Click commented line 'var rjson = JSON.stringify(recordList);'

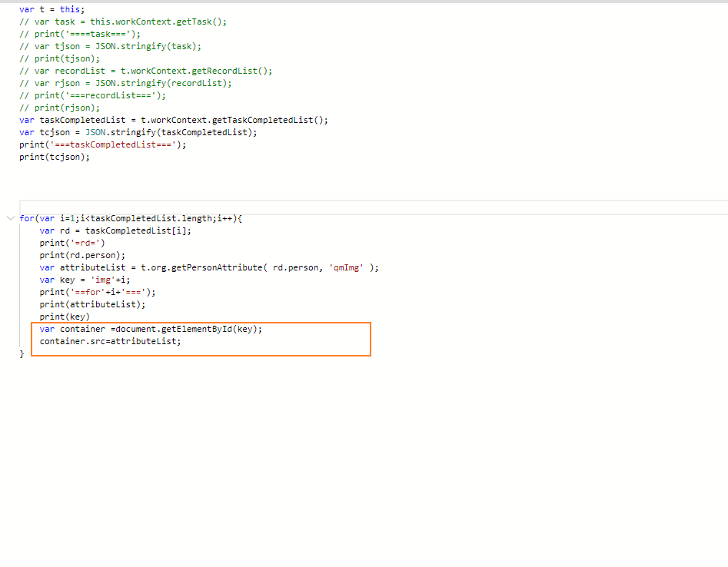[125, 83]
